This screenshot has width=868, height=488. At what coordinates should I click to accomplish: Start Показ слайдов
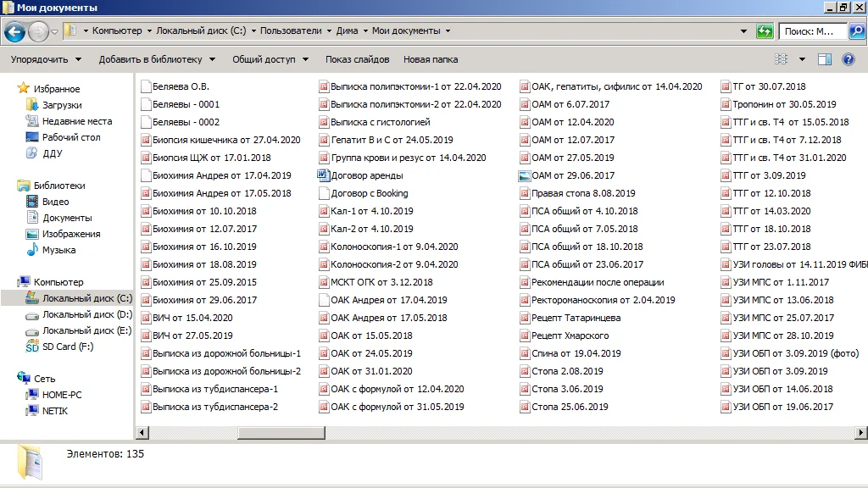pos(357,59)
